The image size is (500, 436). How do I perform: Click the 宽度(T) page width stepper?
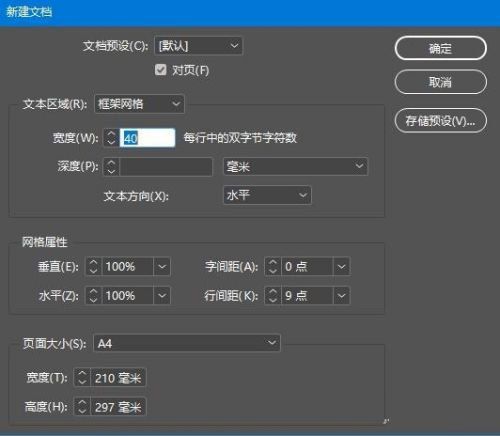pyautogui.click(x=82, y=378)
